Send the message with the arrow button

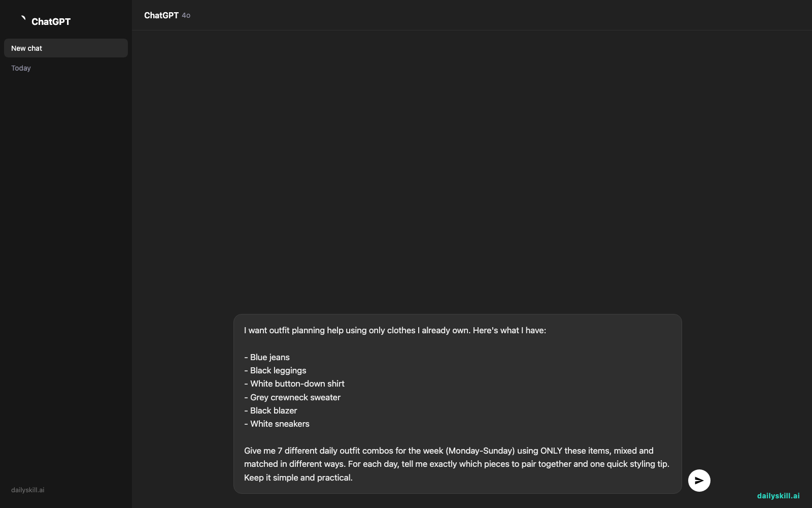coord(699,481)
